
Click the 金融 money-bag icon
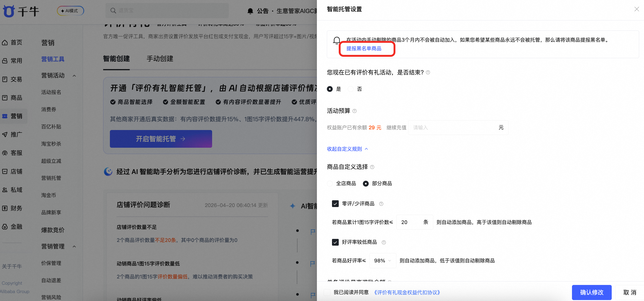5,226
